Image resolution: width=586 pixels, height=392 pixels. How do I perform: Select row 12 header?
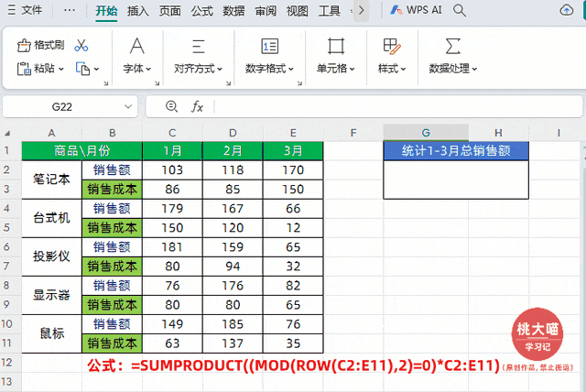[6, 363]
